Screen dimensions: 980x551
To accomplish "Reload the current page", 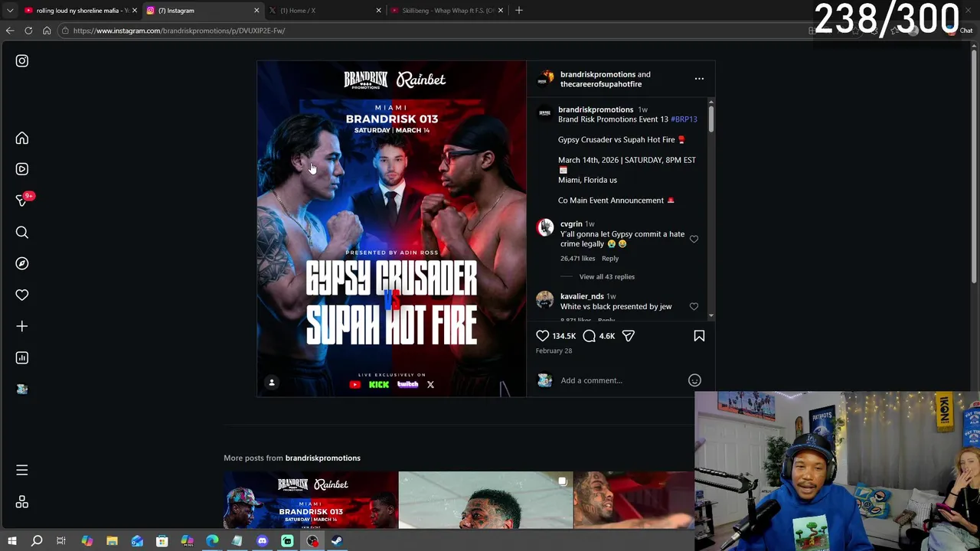I will 28,31.
